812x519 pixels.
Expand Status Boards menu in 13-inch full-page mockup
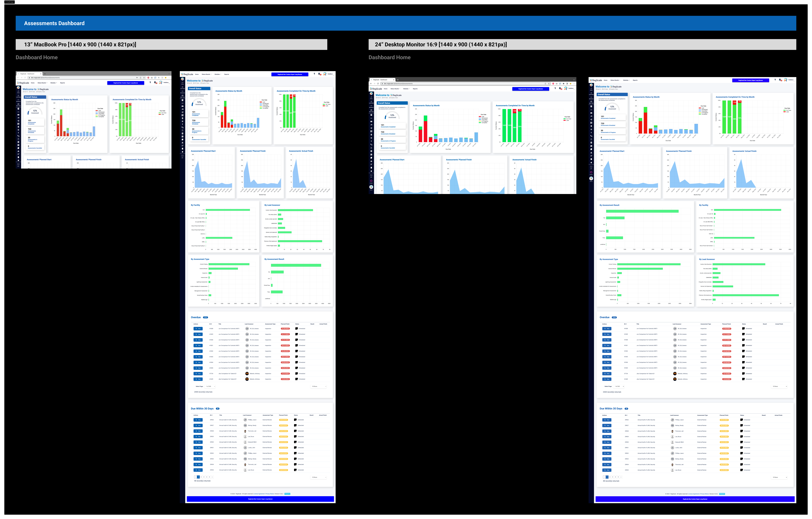(x=207, y=74)
